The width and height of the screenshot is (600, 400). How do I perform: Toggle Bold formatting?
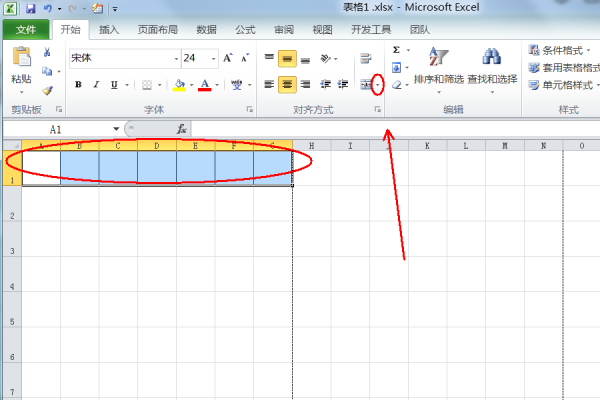(x=78, y=85)
